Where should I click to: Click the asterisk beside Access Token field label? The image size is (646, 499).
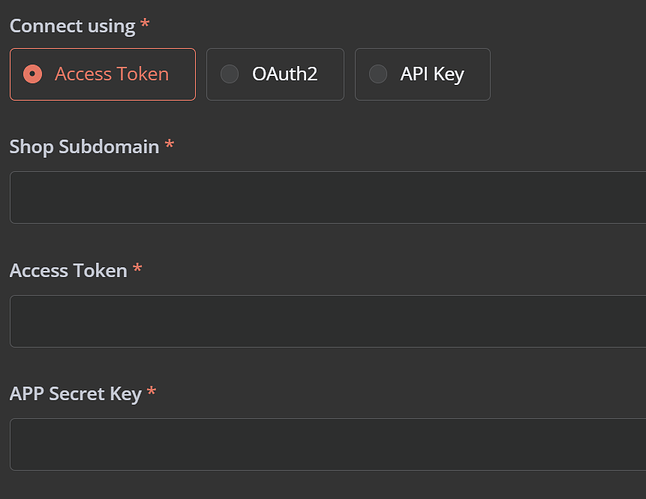[x=137, y=269]
